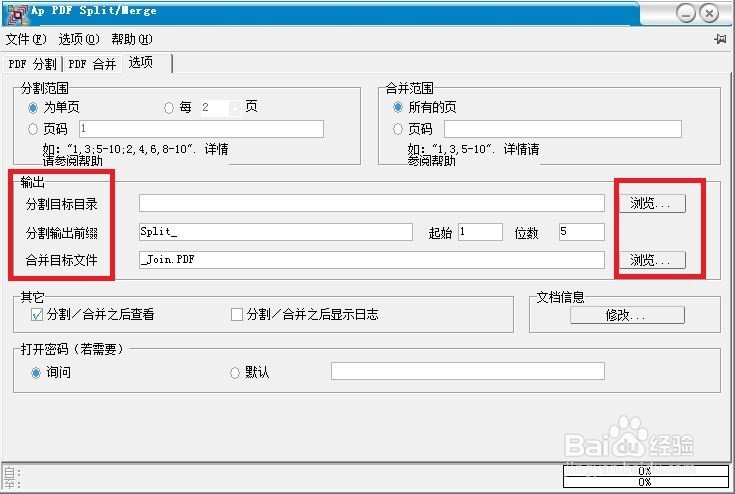Click the stepper beside the pages-per-split value

tap(236, 108)
